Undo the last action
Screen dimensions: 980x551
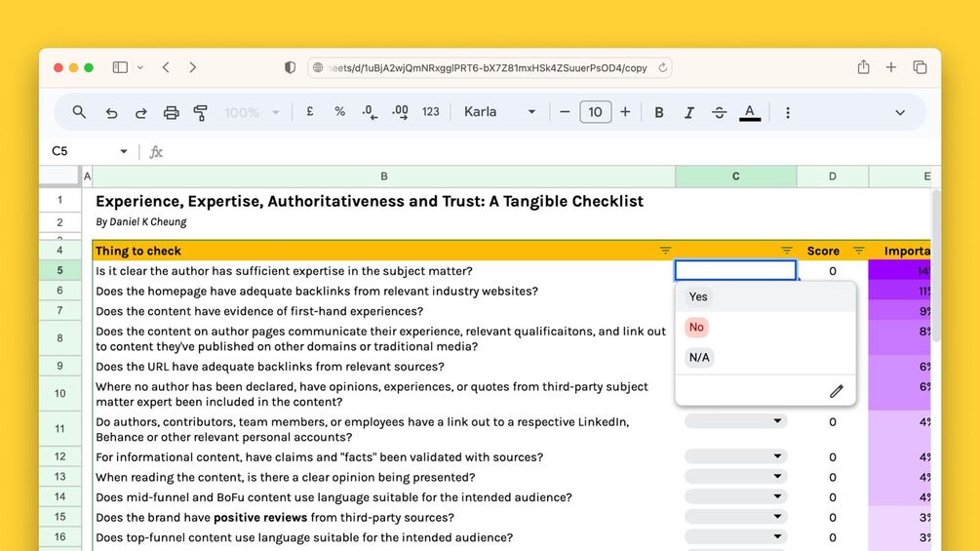pyautogui.click(x=111, y=112)
